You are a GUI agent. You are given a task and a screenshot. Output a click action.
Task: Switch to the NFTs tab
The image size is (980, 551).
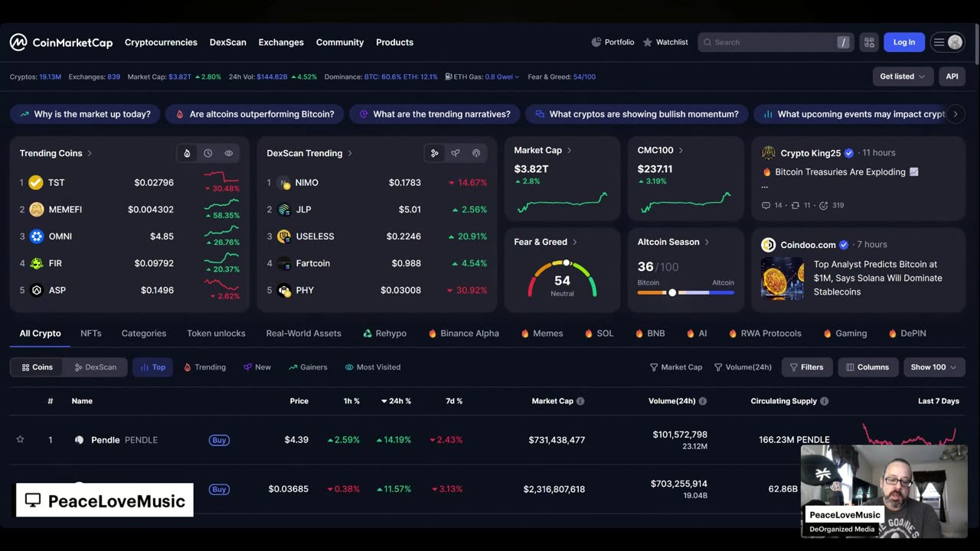pos(91,334)
